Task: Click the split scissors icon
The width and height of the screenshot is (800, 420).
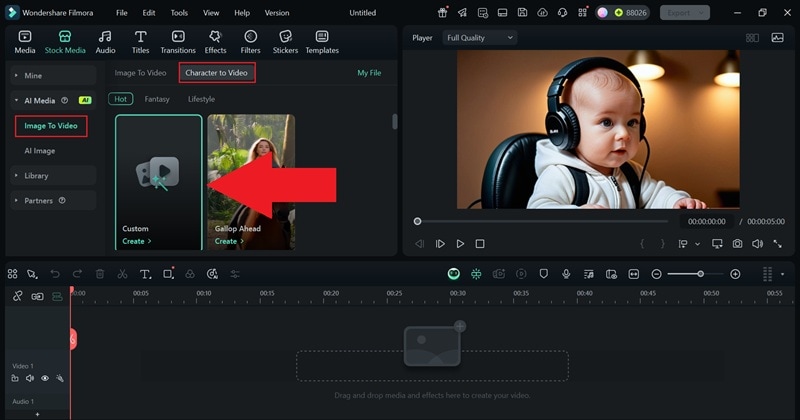Action: [122, 274]
